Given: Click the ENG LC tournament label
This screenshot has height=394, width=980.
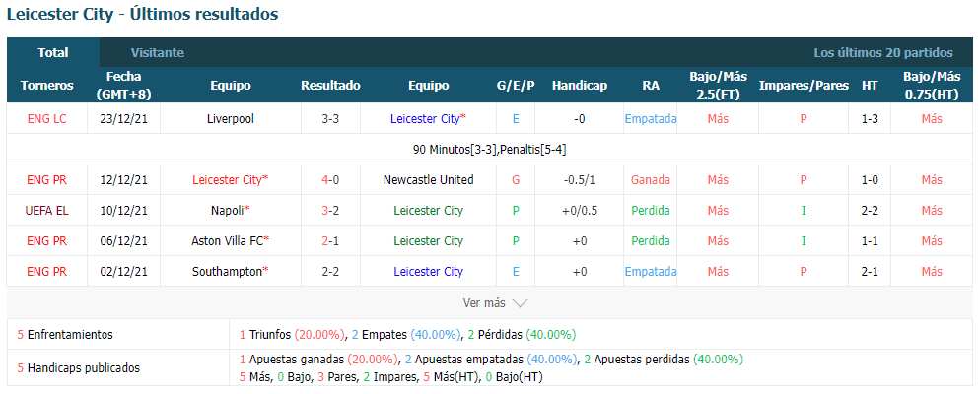Looking at the screenshot, I should (x=47, y=118).
